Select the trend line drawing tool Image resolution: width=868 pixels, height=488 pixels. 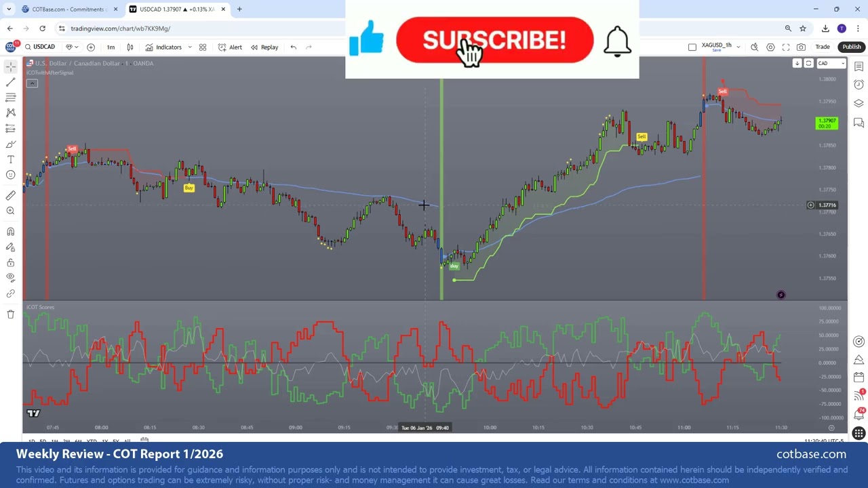11,82
